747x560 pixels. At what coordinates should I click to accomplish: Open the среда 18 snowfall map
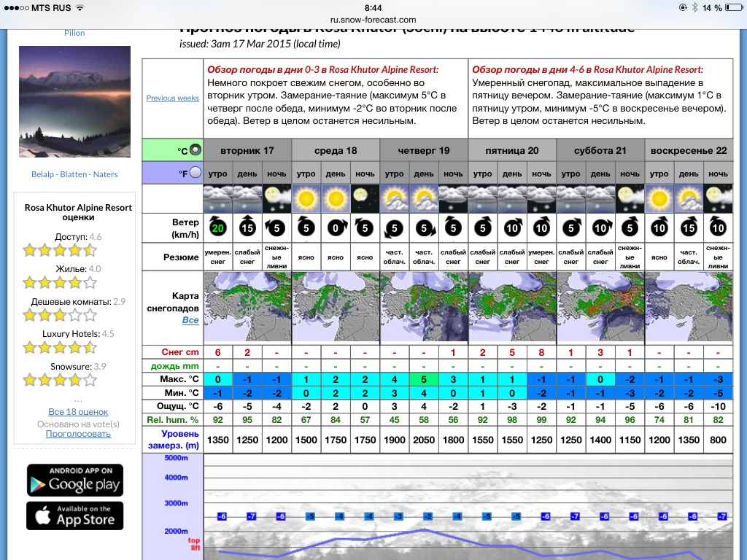pos(336,308)
